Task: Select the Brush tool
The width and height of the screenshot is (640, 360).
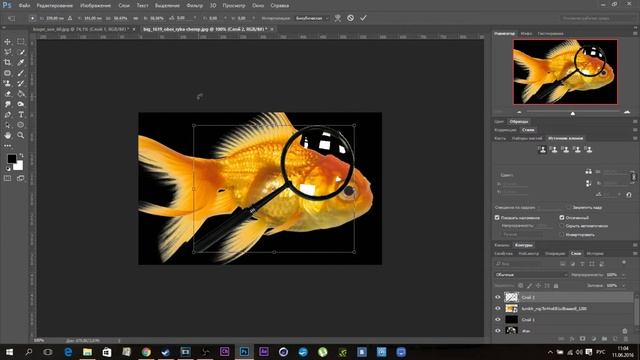Action: coord(20,73)
